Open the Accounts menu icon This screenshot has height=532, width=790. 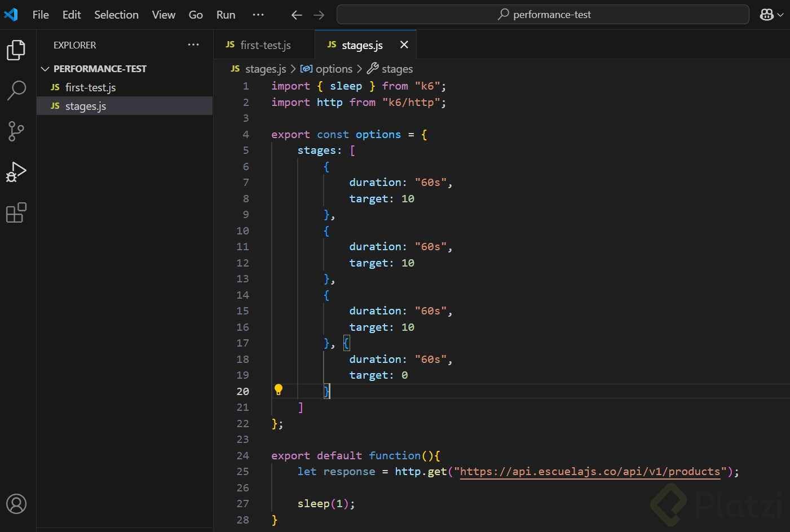point(16,504)
